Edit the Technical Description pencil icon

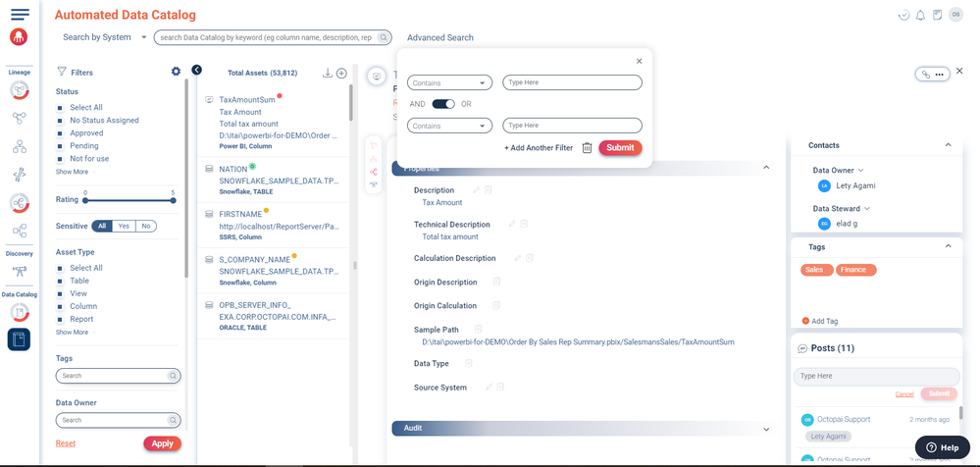[512, 224]
